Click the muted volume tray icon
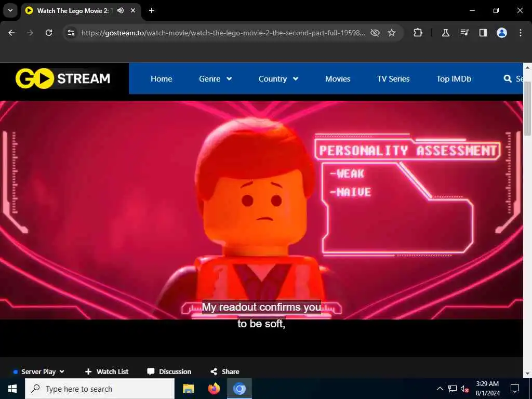This screenshot has width=532, height=399. [464, 389]
